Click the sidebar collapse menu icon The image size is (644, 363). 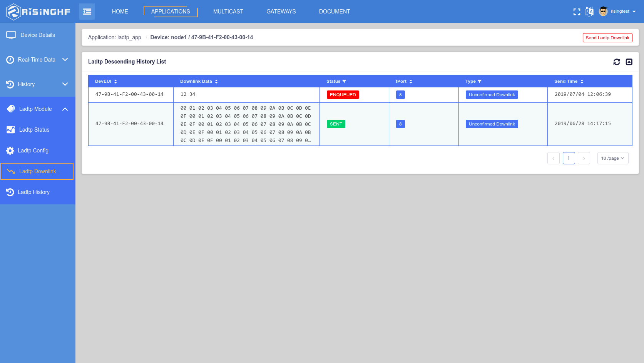click(87, 12)
